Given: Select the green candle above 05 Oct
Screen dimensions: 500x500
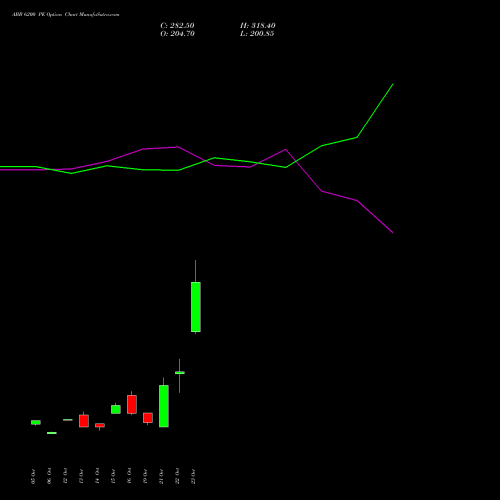Looking at the screenshot, I should tap(36, 422).
